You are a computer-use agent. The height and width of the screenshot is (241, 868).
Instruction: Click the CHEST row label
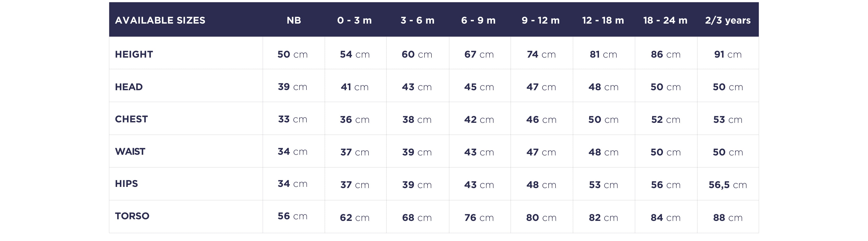tap(131, 119)
